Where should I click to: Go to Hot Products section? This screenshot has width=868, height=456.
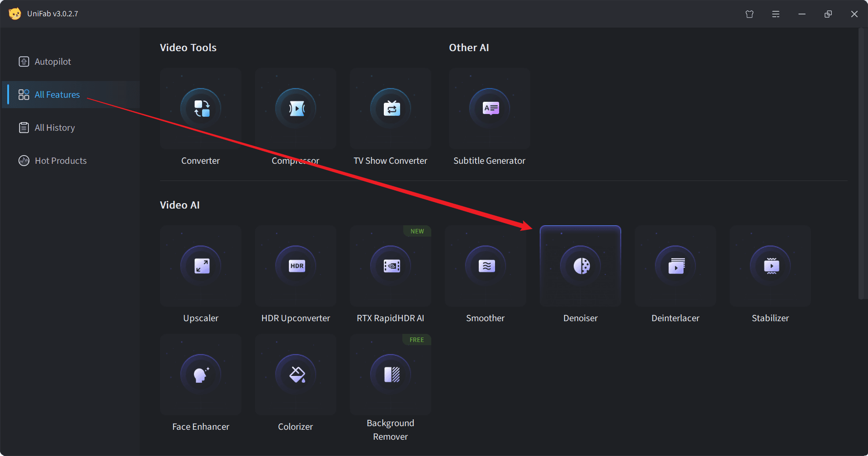60,161
